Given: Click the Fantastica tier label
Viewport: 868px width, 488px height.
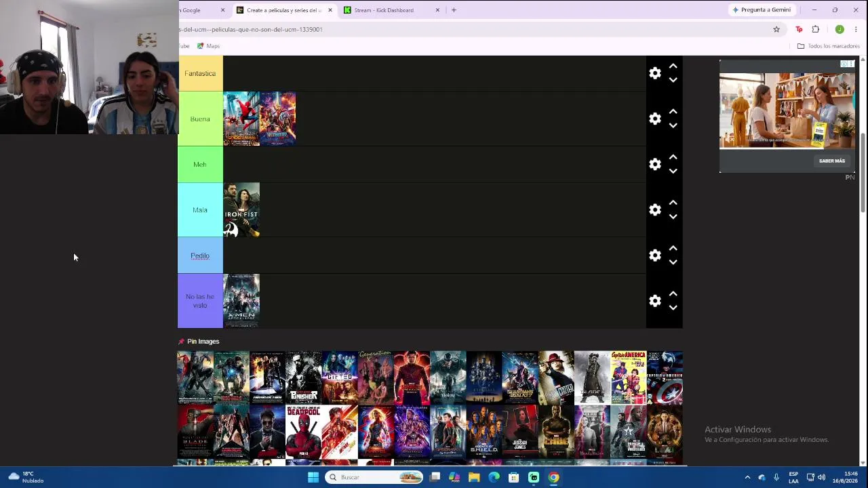Looking at the screenshot, I should (x=200, y=73).
